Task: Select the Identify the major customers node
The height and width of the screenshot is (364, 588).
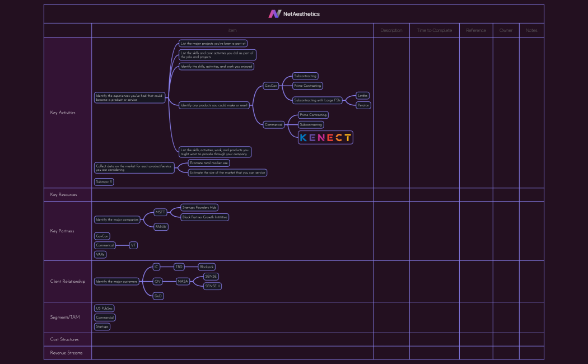Action: pyautogui.click(x=116, y=281)
